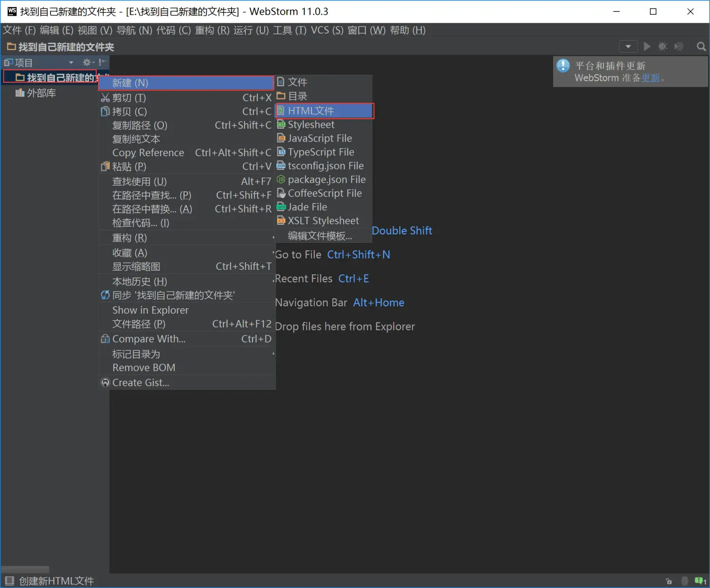The width and height of the screenshot is (710, 588).
Task: Toggle tool window icon in status bar corner
Action: pos(9,580)
